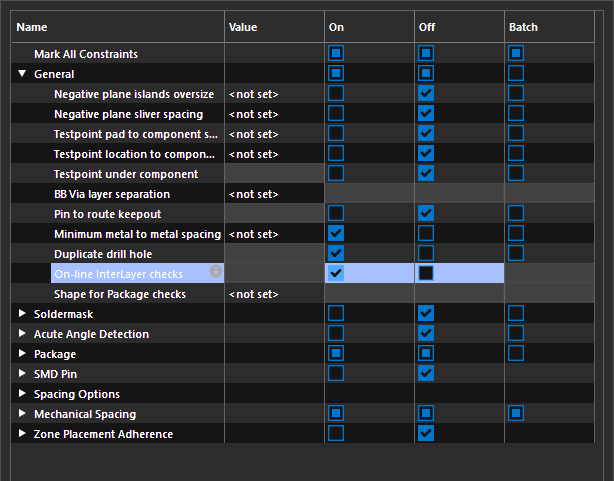Uncheck On for On-line InterLayer checks
The image size is (614, 481).
pyautogui.click(x=336, y=273)
